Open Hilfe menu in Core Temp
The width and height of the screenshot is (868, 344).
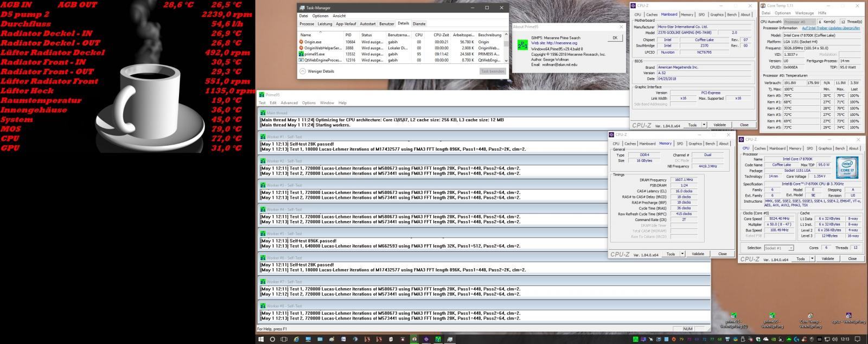click(822, 13)
